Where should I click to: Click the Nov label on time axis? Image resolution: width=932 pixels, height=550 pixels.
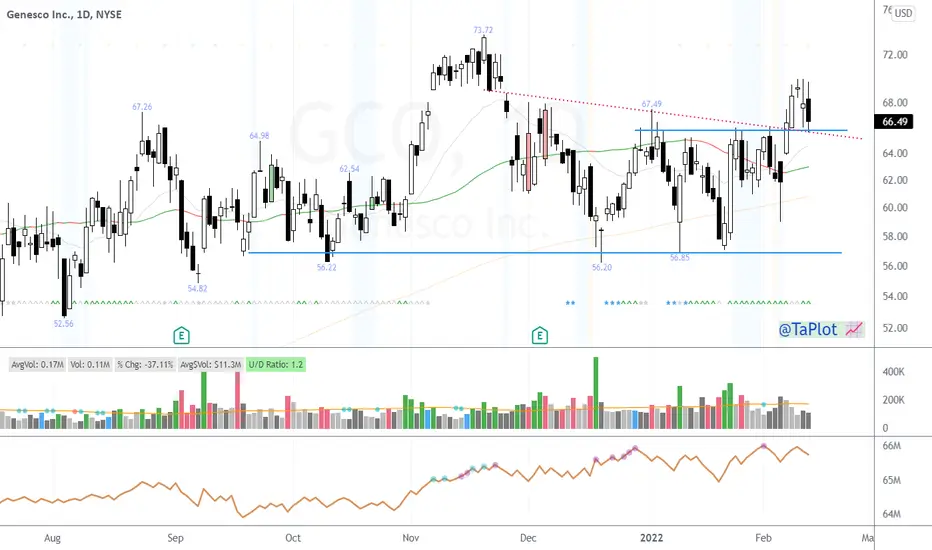pyautogui.click(x=411, y=538)
